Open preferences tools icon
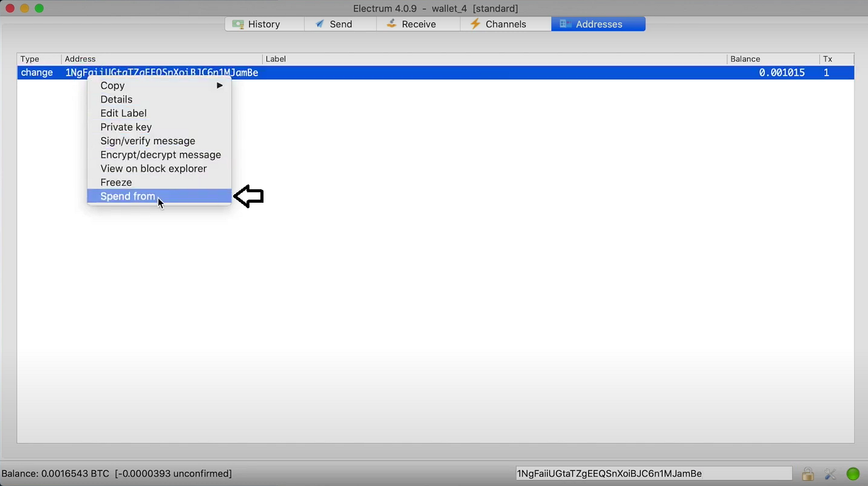Image resolution: width=868 pixels, height=486 pixels. click(830, 474)
